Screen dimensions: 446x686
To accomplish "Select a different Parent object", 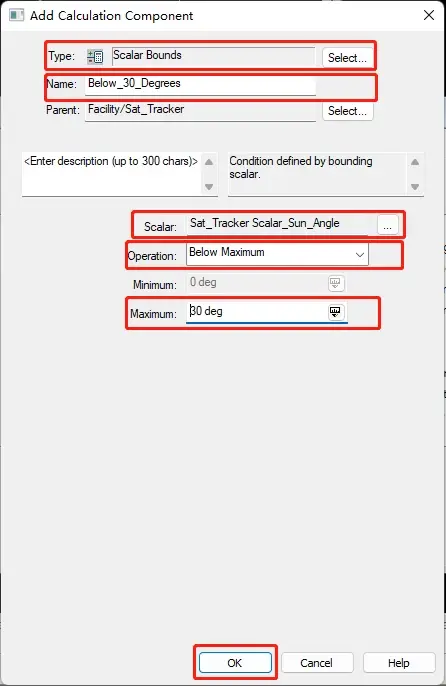I will click(347, 111).
